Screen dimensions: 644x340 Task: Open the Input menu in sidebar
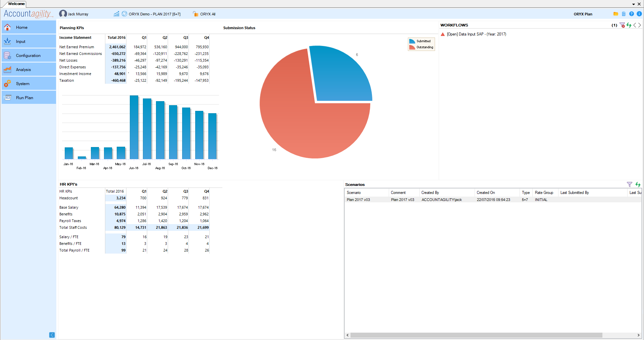coord(29,42)
